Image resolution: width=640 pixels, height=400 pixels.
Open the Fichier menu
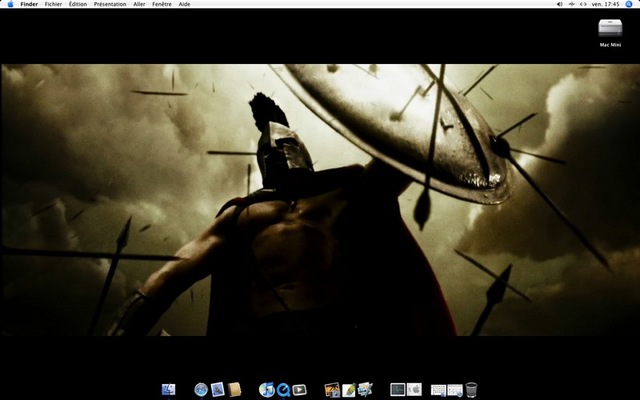(53, 4)
